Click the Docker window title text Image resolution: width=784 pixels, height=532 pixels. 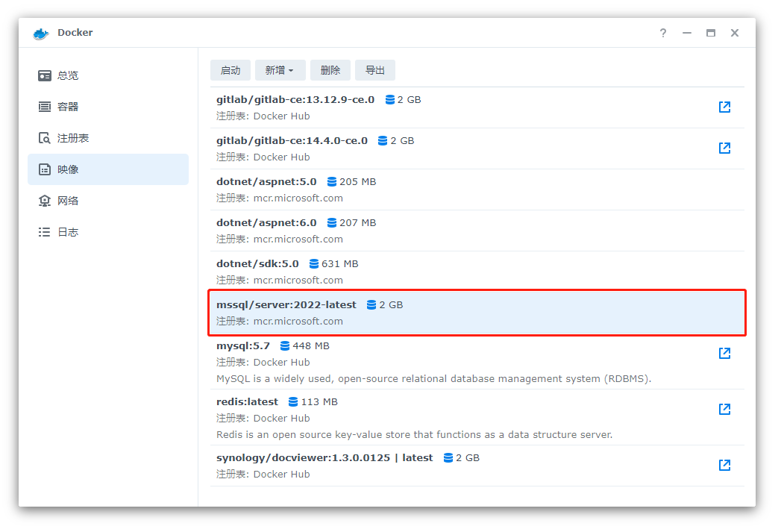tap(75, 33)
